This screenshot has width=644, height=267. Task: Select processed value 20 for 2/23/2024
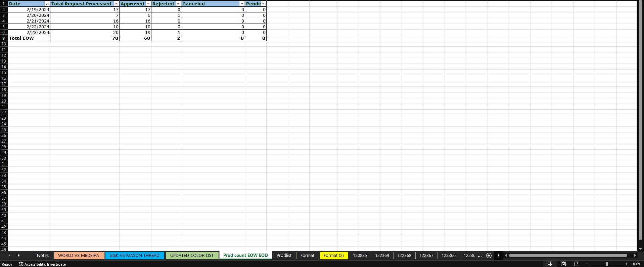coord(85,32)
